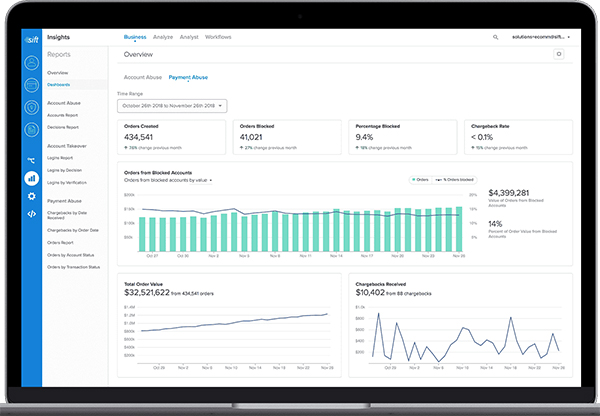Switch to the Business tab
600x416 pixels.
pos(135,37)
